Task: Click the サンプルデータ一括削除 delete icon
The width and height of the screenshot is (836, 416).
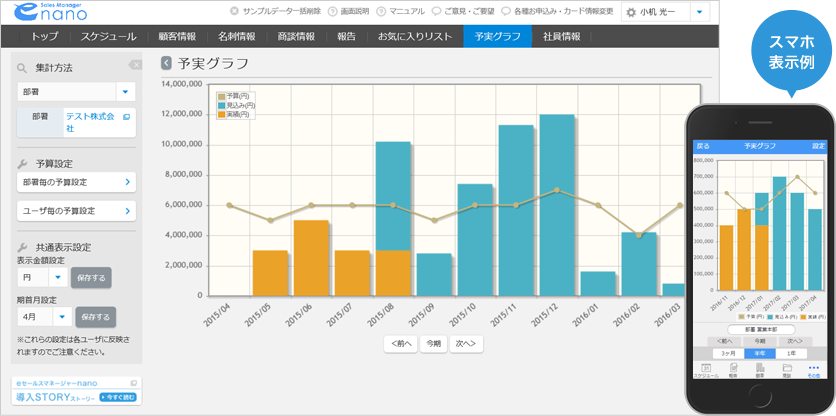Action: click(235, 11)
